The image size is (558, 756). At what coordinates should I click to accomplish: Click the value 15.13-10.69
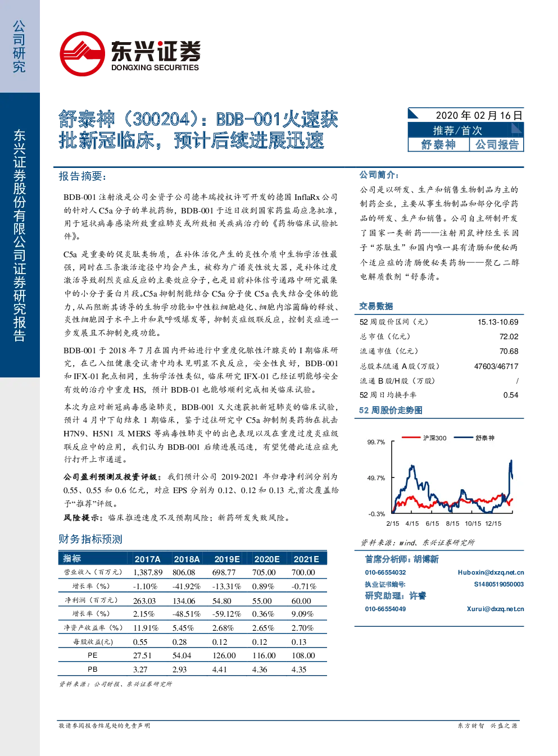pos(498,322)
